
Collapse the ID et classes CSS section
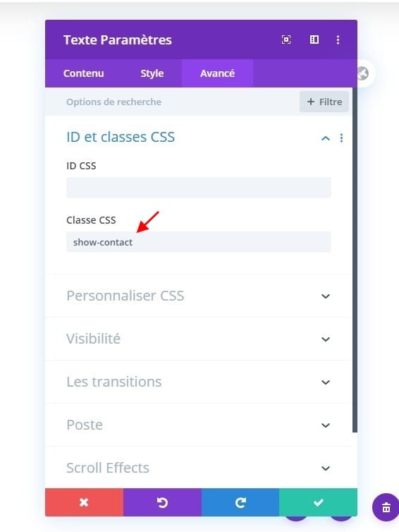pos(326,138)
